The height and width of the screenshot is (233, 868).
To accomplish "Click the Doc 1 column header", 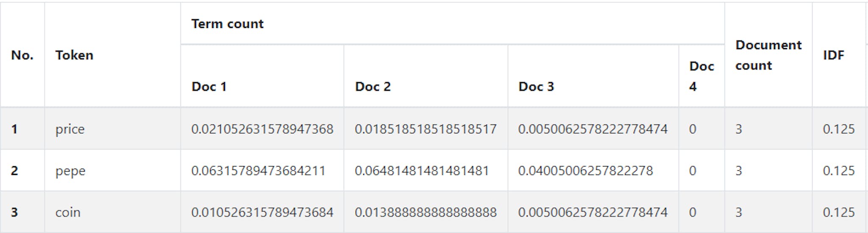I will pos(209,86).
